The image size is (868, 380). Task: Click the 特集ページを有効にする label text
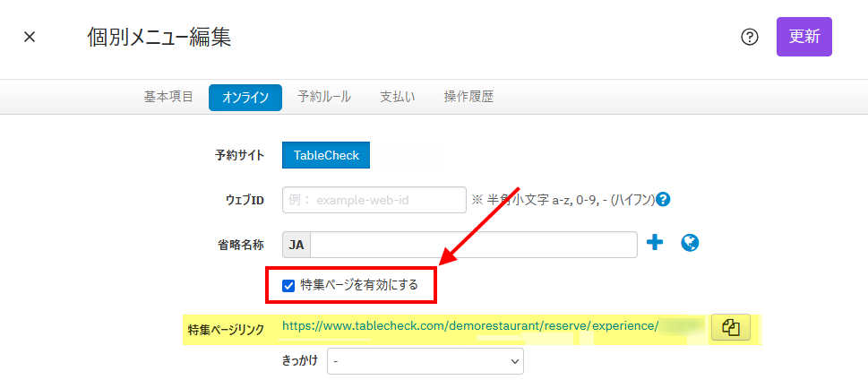pos(358,286)
